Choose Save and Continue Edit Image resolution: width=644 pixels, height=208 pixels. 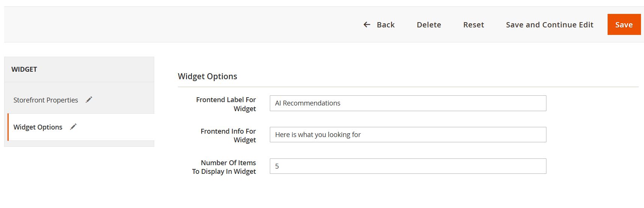(549, 25)
